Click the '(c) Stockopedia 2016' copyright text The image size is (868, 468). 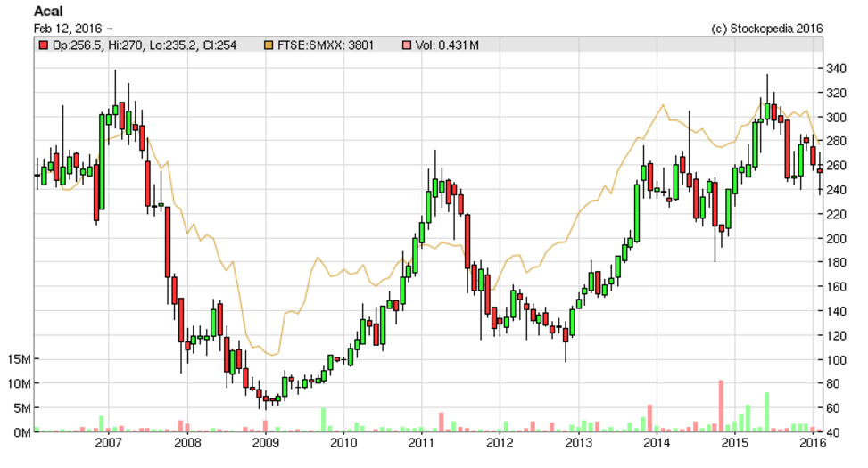click(x=766, y=29)
